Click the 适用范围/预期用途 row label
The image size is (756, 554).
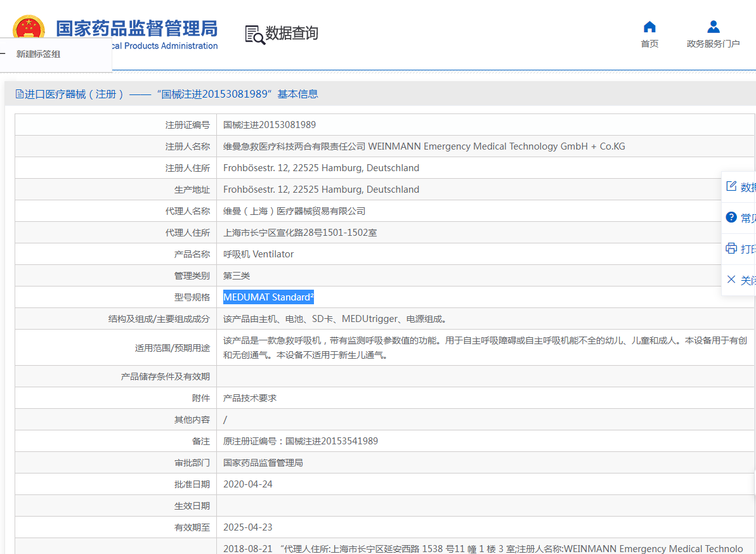coord(172,348)
